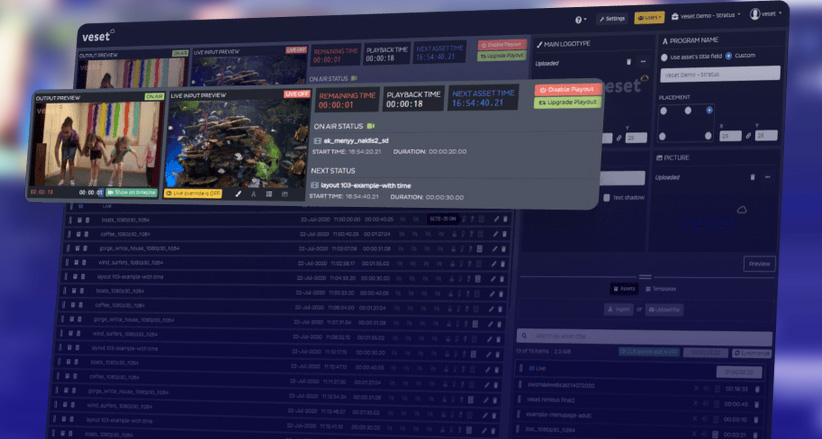
Task: Select top-center placement radio in Program Name
Action: [x=688, y=111]
